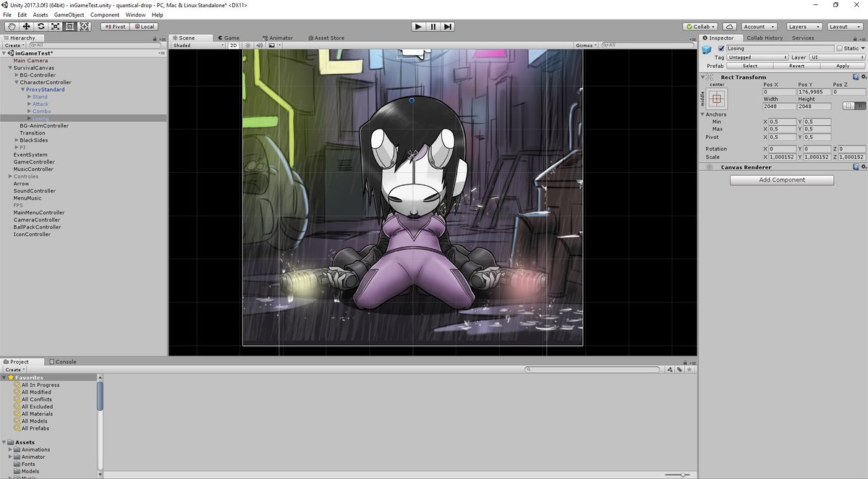Image resolution: width=868 pixels, height=479 pixels.
Task: Click search by type icon in Project panel
Action: point(671,369)
